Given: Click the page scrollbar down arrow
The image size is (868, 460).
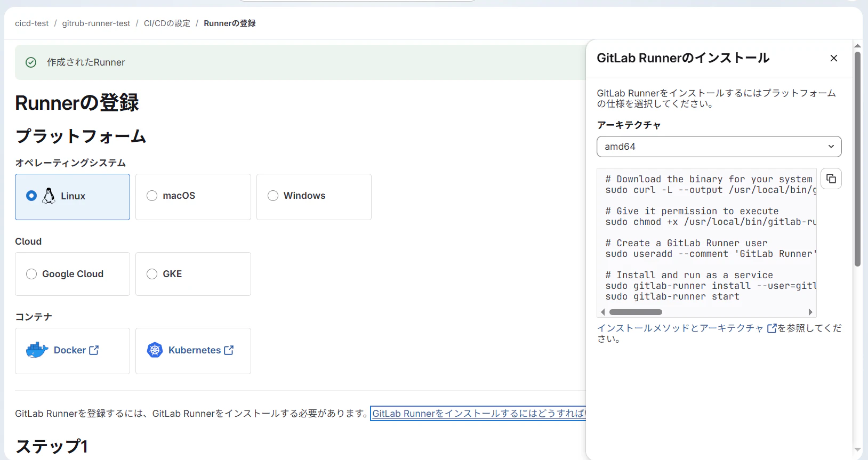Looking at the screenshot, I should pos(857,450).
